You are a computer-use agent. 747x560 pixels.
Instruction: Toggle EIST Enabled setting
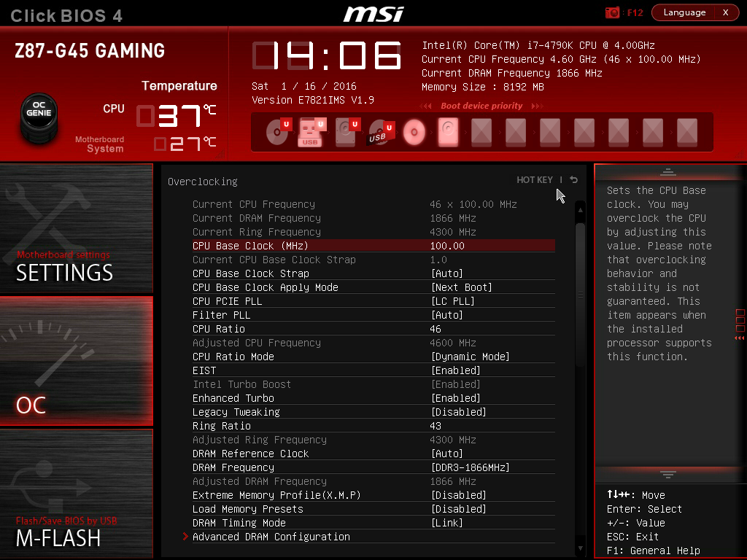373,370
